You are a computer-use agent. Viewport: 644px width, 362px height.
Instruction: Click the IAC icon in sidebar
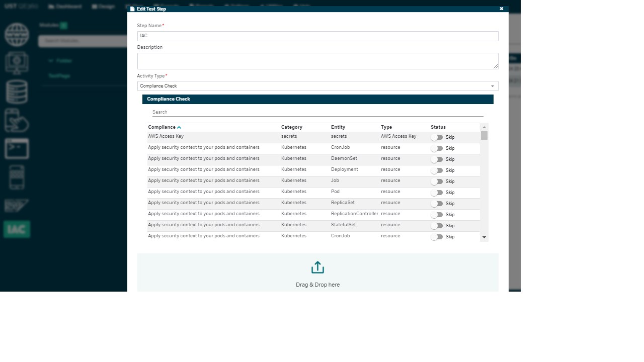tap(17, 229)
